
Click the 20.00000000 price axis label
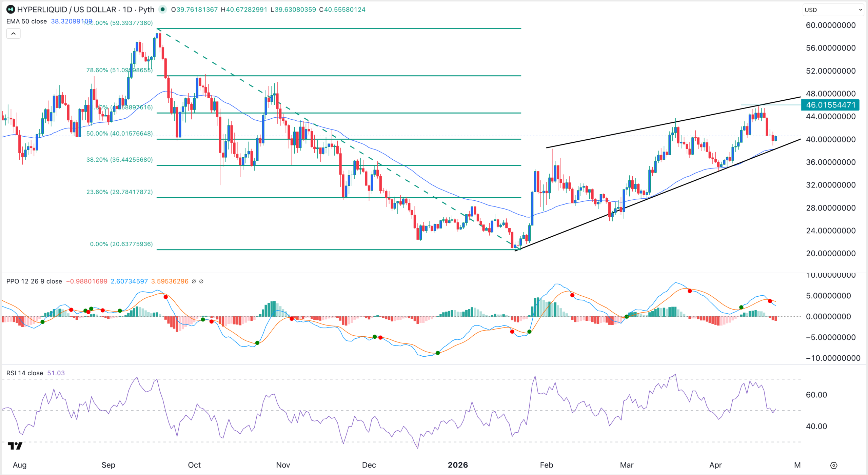(x=831, y=253)
